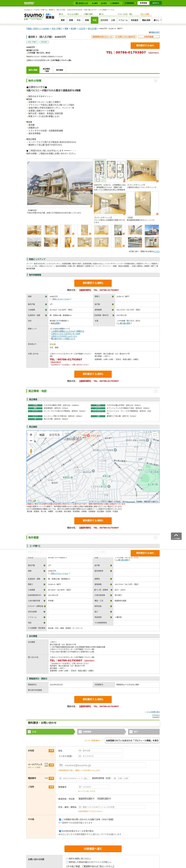Switch to 物件概要 tab
This screenshot has height=868, width=186.
pos(59,70)
